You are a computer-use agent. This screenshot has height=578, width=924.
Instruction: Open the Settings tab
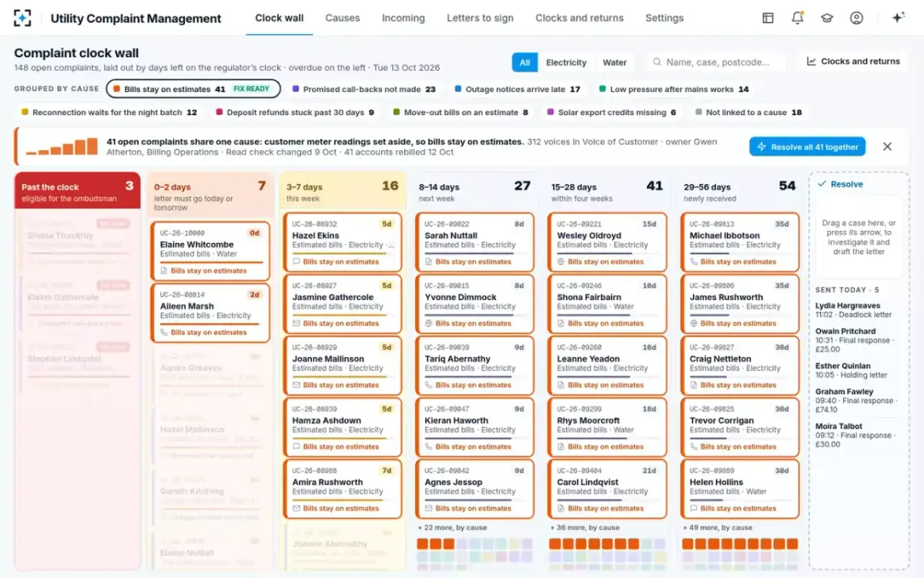pyautogui.click(x=665, y=18)
